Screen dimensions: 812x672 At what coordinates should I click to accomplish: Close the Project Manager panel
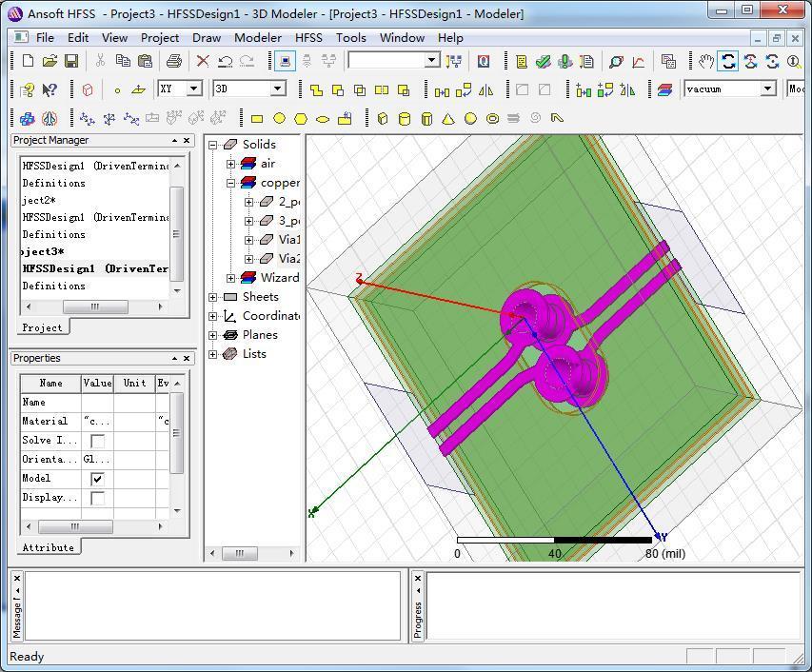187,140
